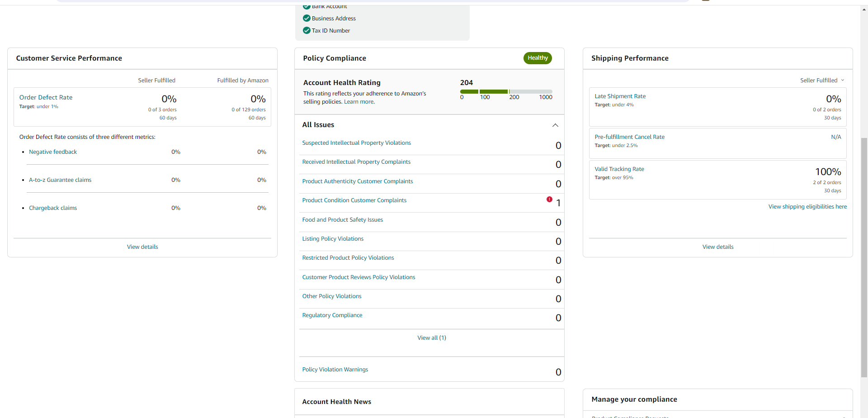
Task: Open Policy Violation Warnings
Action: (x=335, y=370)
